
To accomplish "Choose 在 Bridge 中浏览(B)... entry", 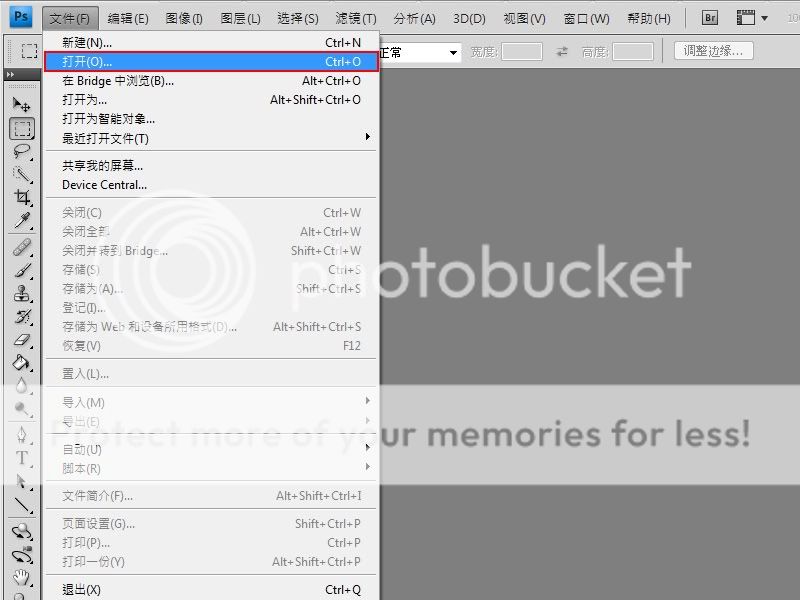I will (211, 81).
